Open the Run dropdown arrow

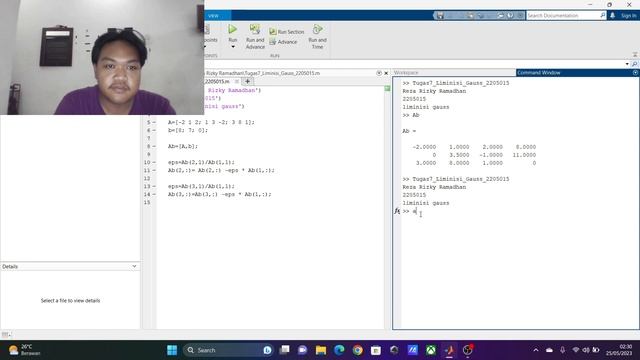(233, 47)
